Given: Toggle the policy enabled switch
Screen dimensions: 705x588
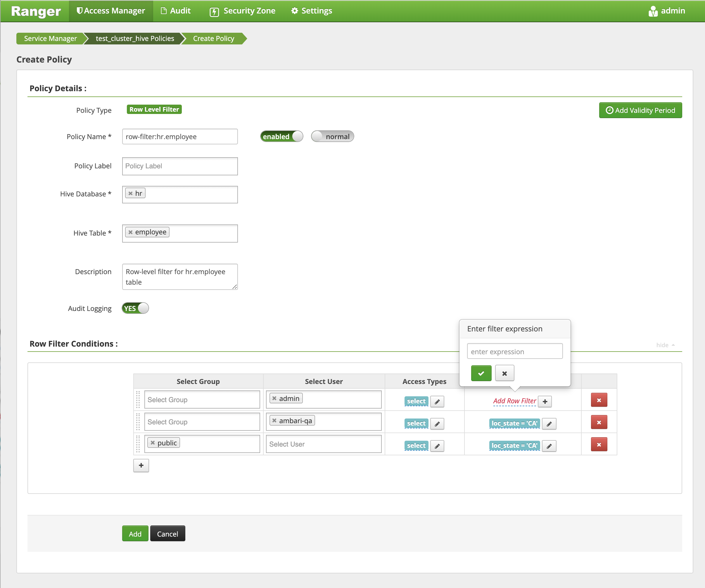Looking at the screenshot, I should [x=281, y=136].
